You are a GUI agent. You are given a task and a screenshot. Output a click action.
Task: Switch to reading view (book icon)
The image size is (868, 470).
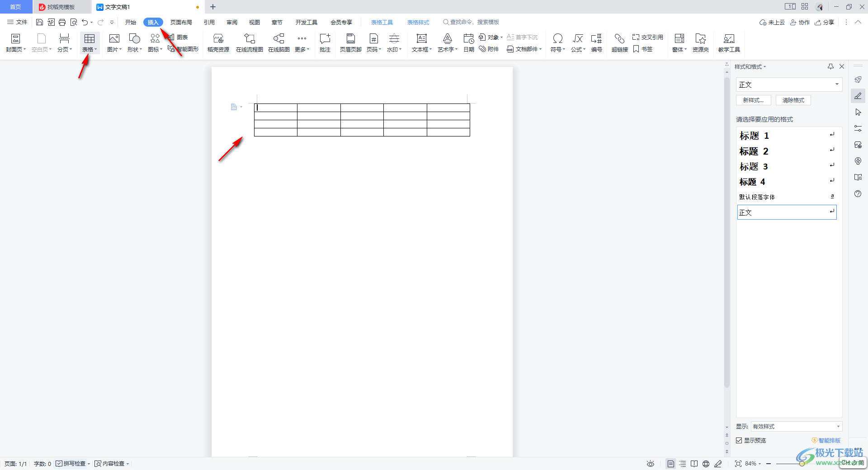tap(694, 464)
